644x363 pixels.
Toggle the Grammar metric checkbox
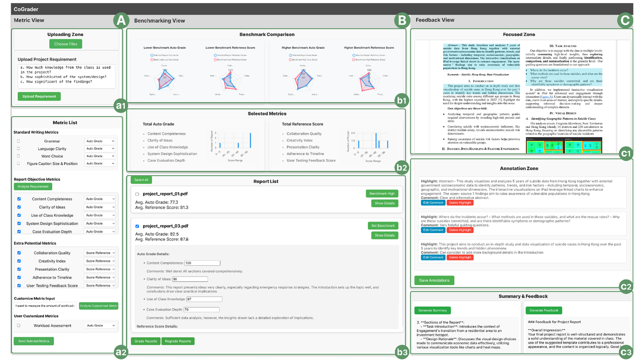point(19,141)
